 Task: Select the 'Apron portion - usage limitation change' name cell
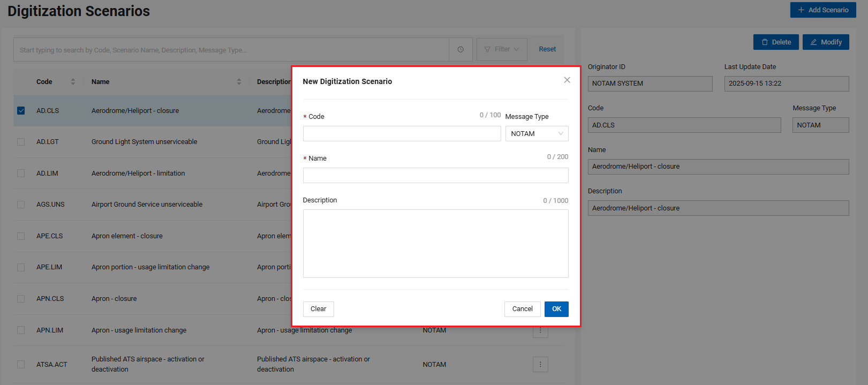pyautogui.click(x=150, y=267)
